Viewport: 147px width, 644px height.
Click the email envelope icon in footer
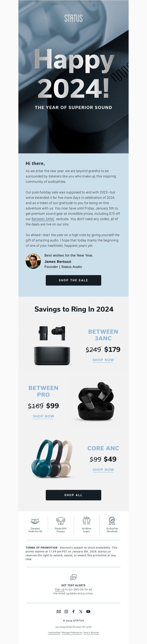coord(59,611)
